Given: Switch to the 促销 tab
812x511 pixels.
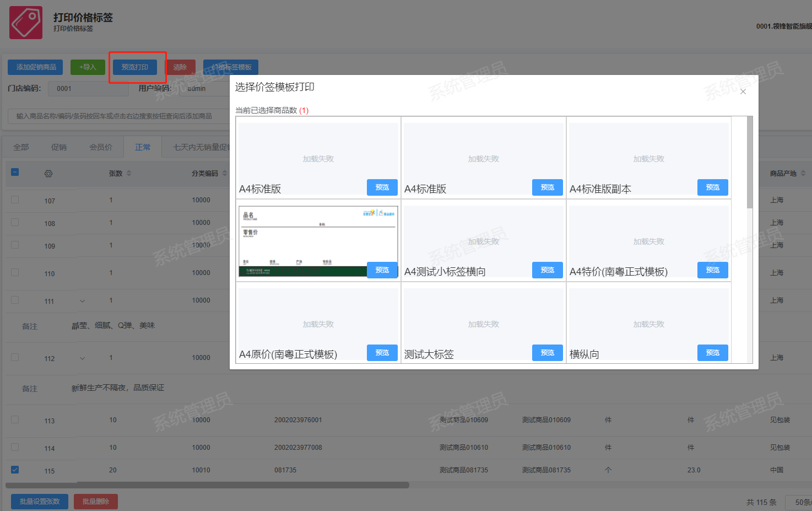Looking at the screenshot, I should click(59, 147).
